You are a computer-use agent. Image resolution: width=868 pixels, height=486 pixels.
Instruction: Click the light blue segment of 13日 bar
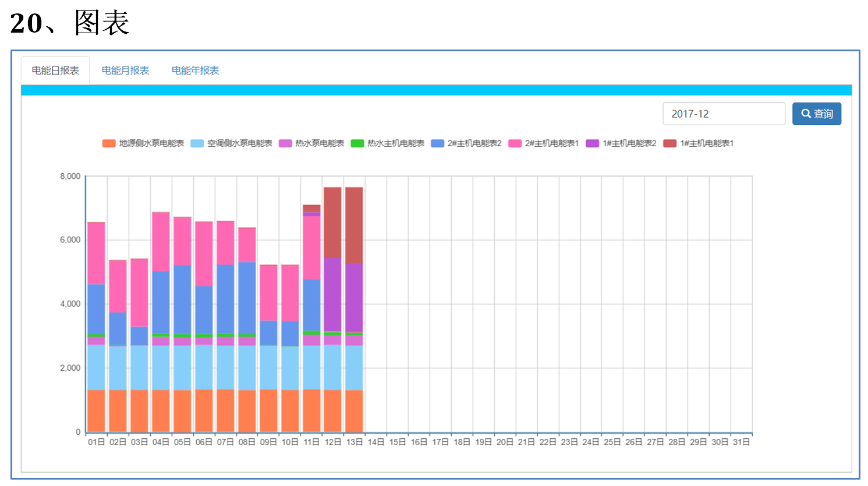click(354, 368)
